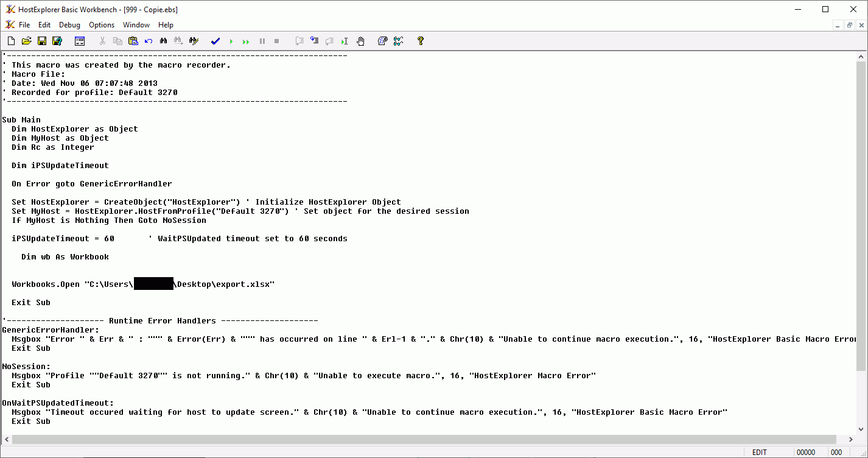
Task: Click the vertical scrollbar thumb
Action: coord(861,215)
